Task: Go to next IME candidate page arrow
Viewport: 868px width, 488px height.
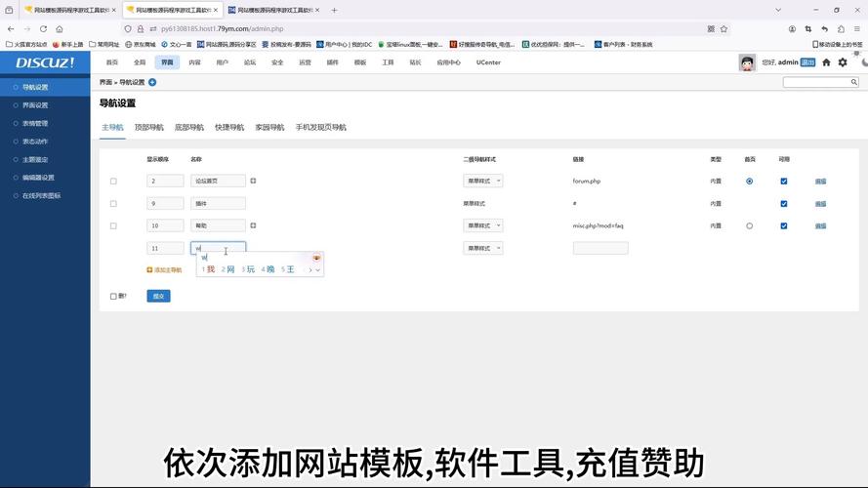Action: coord(310,270)
